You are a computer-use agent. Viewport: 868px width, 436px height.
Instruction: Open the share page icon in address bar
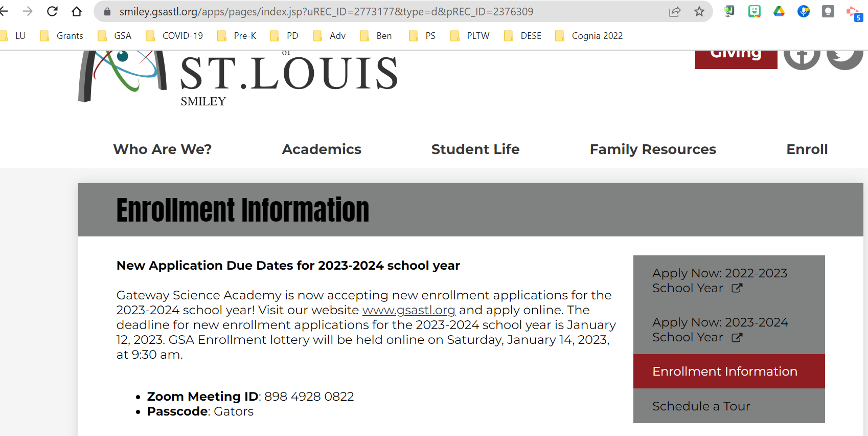(675, 11)
